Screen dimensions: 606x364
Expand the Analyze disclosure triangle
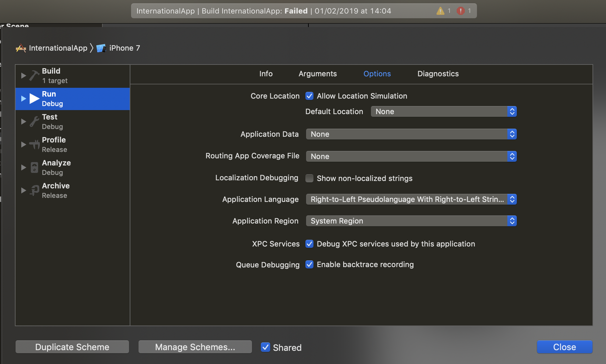click(24, 167)
